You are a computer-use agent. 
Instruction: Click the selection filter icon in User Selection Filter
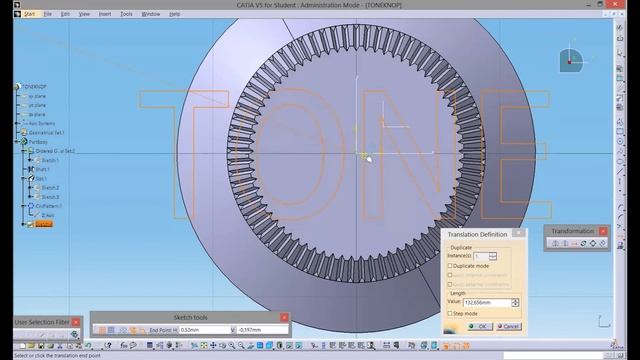[x=74, y=334]
